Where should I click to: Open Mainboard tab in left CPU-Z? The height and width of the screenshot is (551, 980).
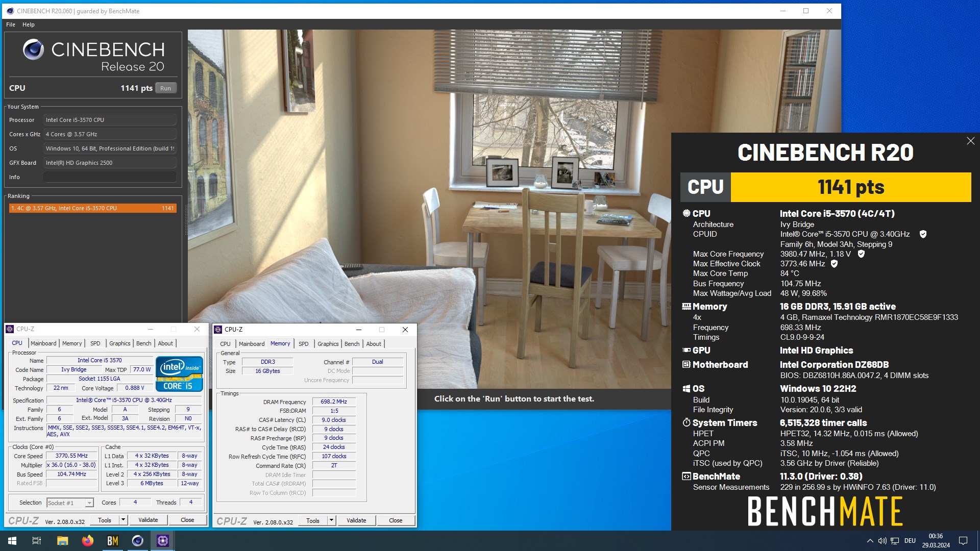point(43,343)
